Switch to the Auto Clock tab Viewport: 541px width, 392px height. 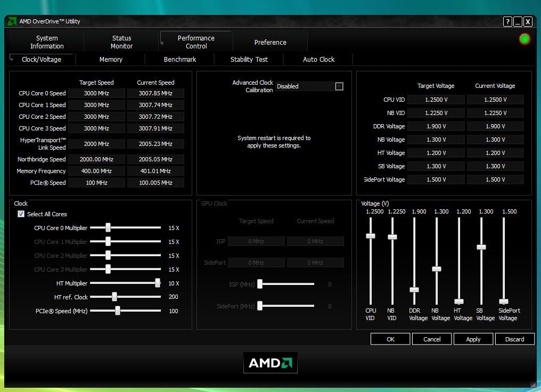click(x=318, y=59)
